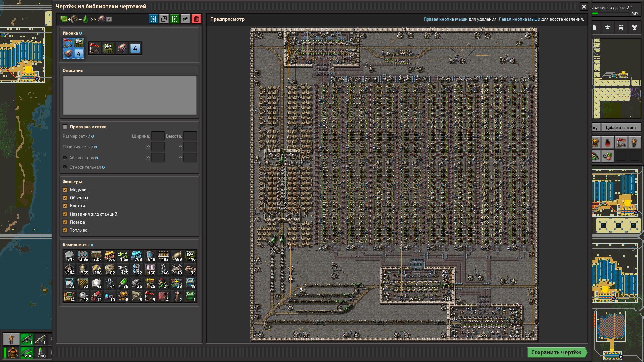Click the number 4 signal icon slot
The width and height of the screenshot is (644, 362).
[135, 48]
